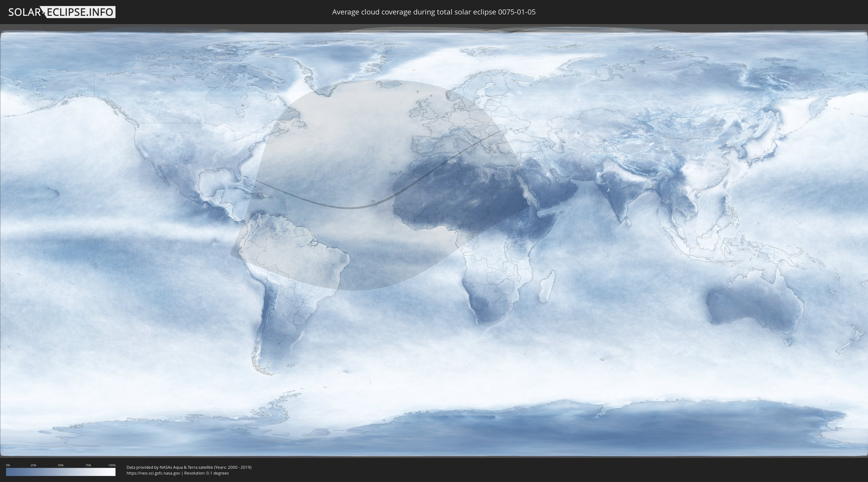Click the 100% legend label
The image size is (868, 482).
pyautogui.click(x=112, y=465)
